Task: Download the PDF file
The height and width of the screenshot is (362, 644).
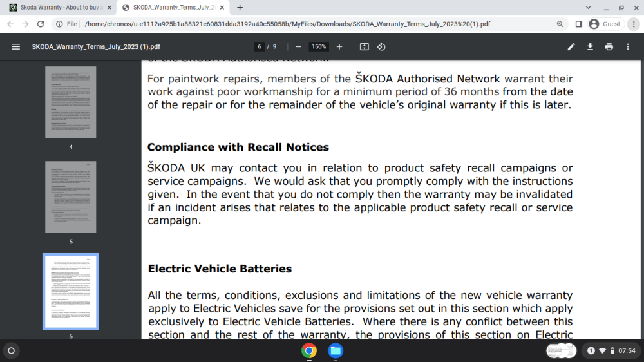Action: 590,47
